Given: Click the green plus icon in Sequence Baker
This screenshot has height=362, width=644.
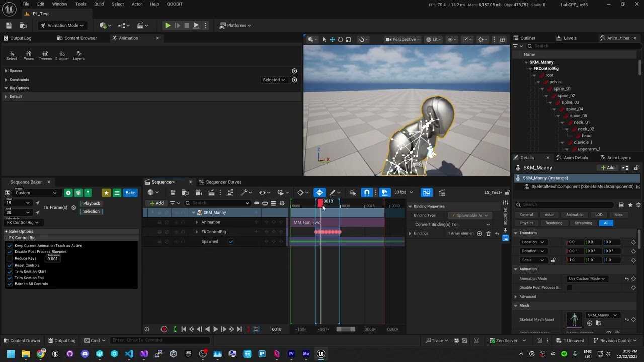Looking at the screenshot, I should 68,193.
